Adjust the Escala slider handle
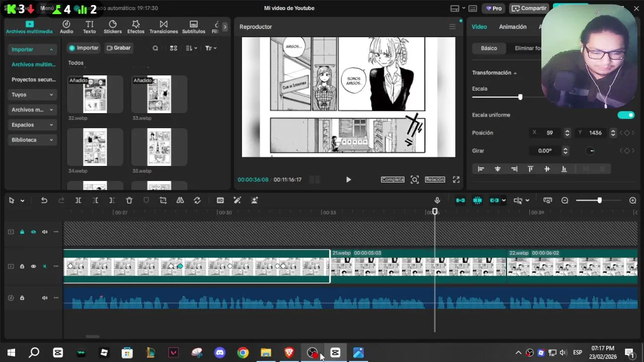Screen dimensions: 644x362 pyautogui.click(x=520, y=97)
